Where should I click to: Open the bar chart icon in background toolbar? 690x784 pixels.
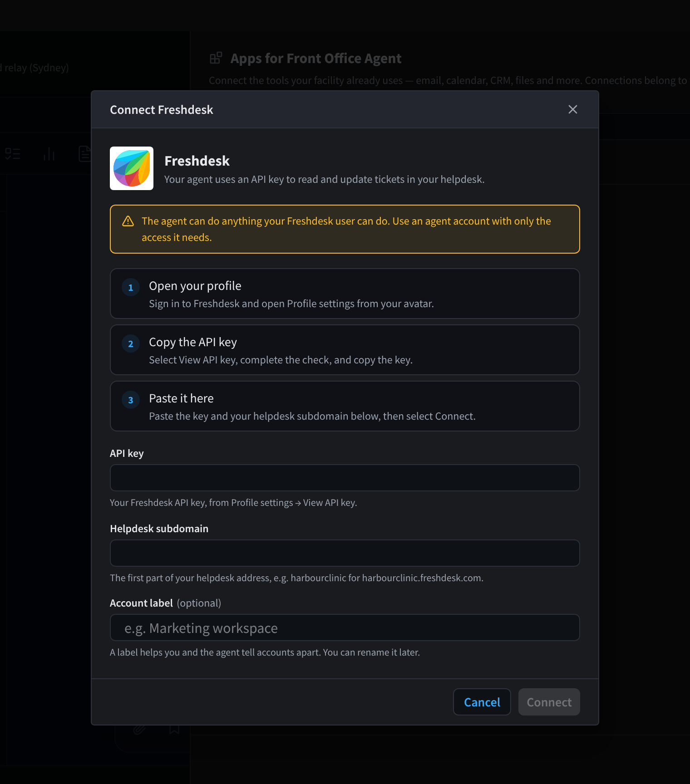coord(49,154)
